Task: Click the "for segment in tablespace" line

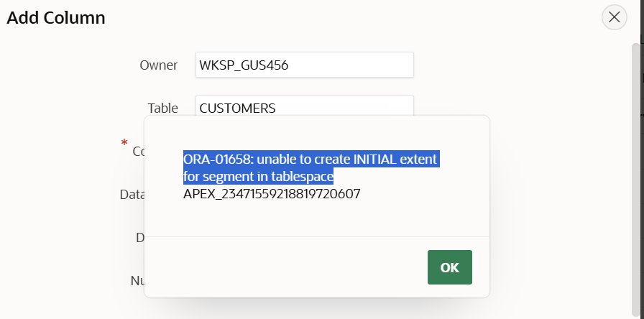Action: (258, 176)
